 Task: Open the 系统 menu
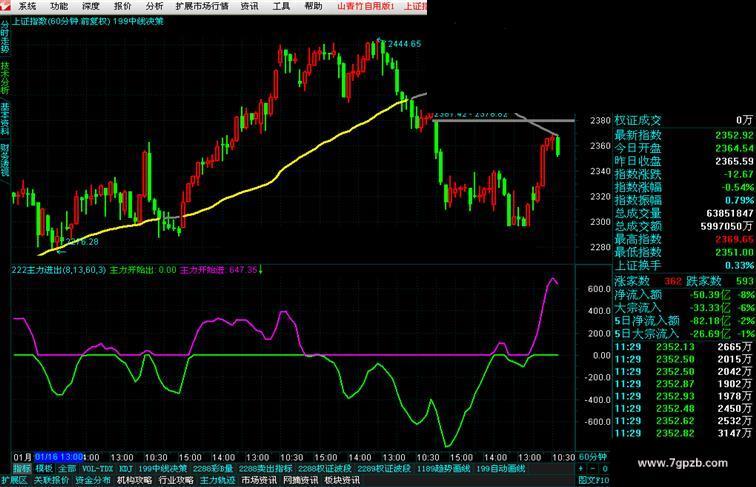click(27, 6)
